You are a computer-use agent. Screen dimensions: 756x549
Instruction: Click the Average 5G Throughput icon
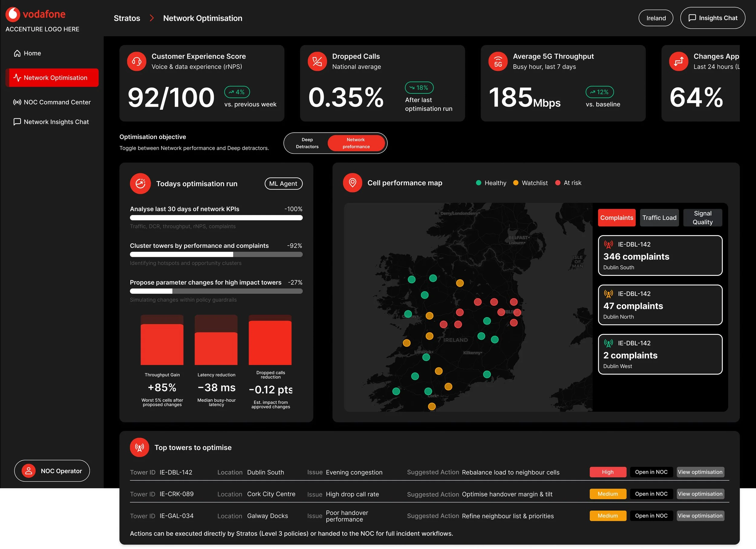(498, 61)
